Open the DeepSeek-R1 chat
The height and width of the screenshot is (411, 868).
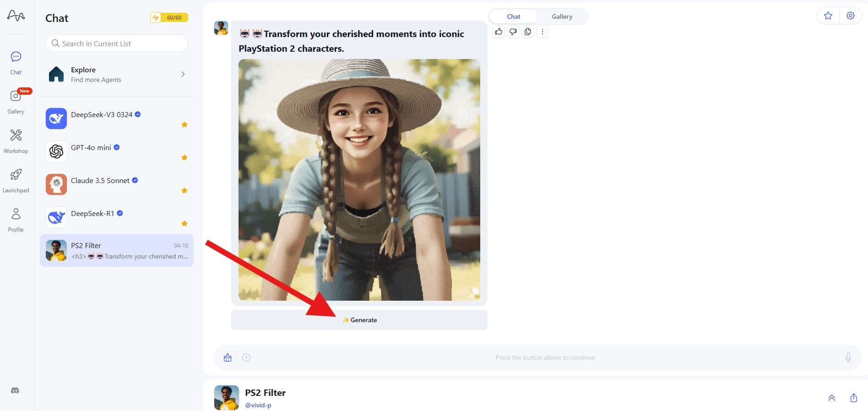(117, 217)
